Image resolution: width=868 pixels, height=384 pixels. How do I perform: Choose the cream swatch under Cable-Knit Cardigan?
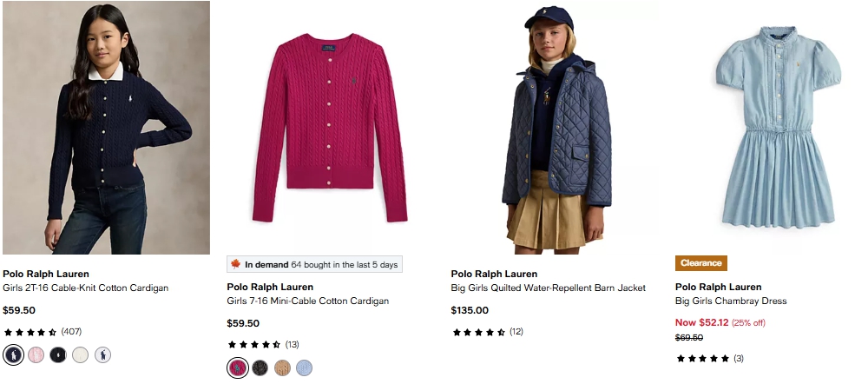80,354
